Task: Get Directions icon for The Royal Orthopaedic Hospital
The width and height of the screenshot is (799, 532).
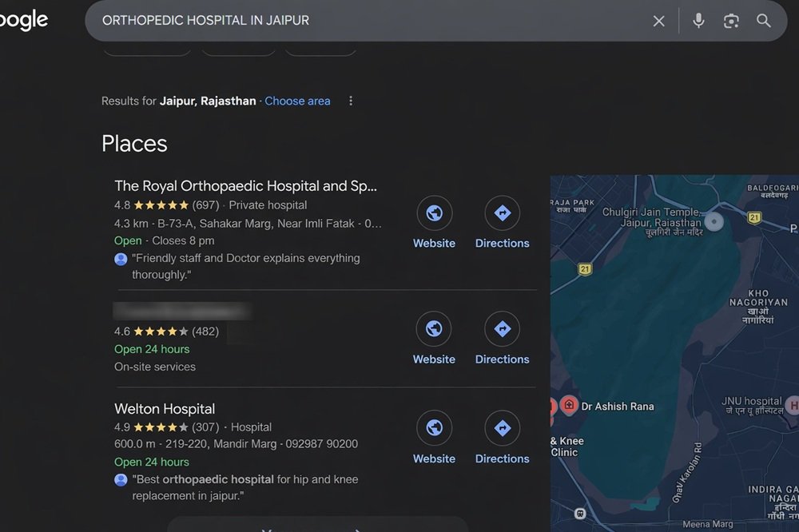Action: point(503,213)
